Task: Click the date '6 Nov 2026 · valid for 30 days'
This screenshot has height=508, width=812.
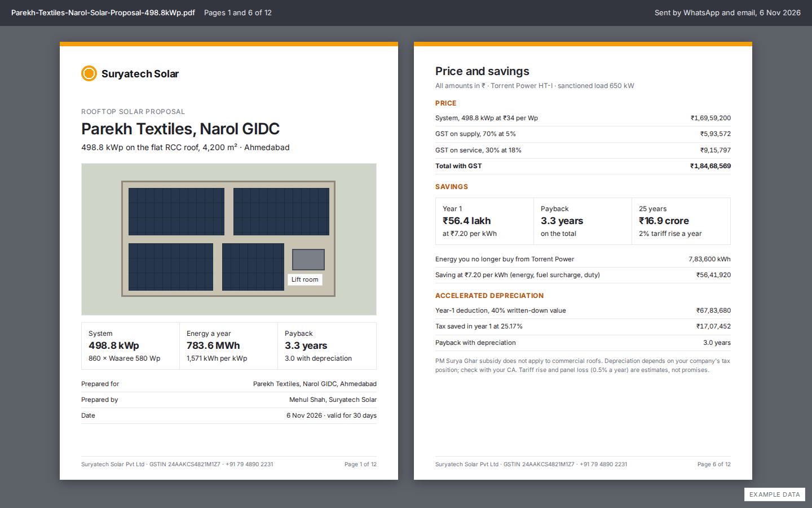Action: pyautogui.click(x=332, y=415)
